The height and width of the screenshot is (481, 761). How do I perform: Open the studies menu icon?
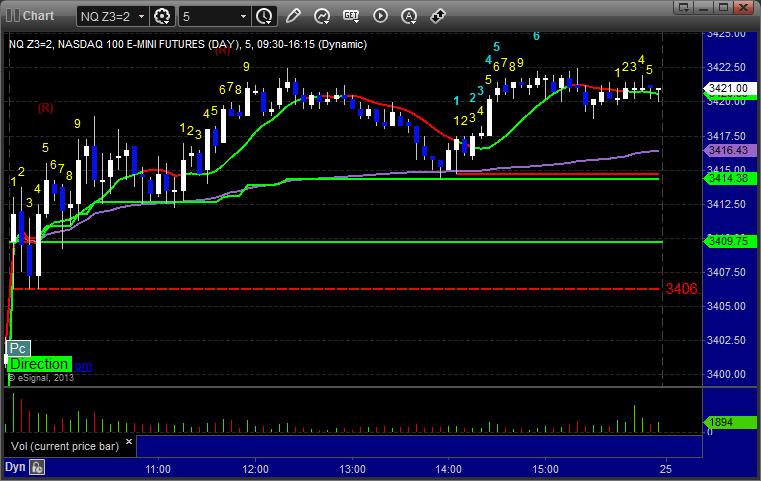(322, 16)
